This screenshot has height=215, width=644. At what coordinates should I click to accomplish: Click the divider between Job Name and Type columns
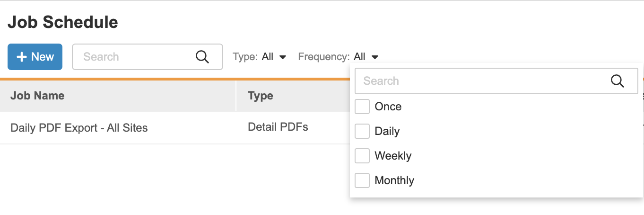(x=236, y=96)
